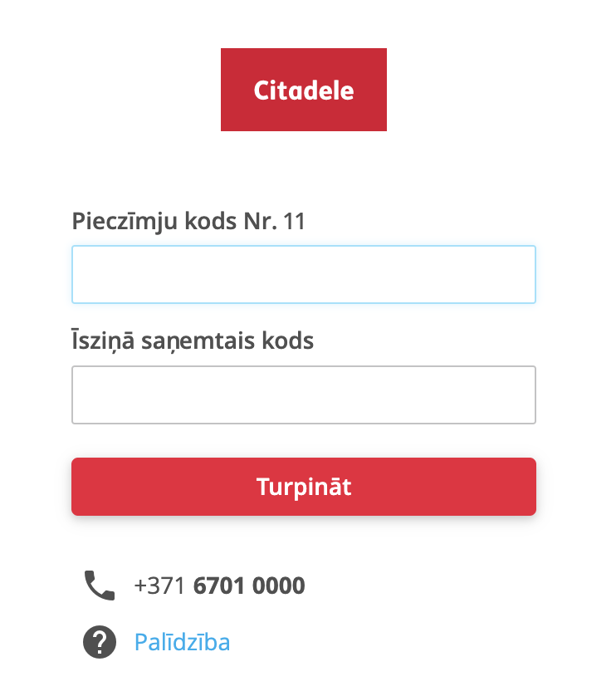The image size is (616, 691).
Task: Click the blue Palīdzība text
Action: tap(182, 642)
